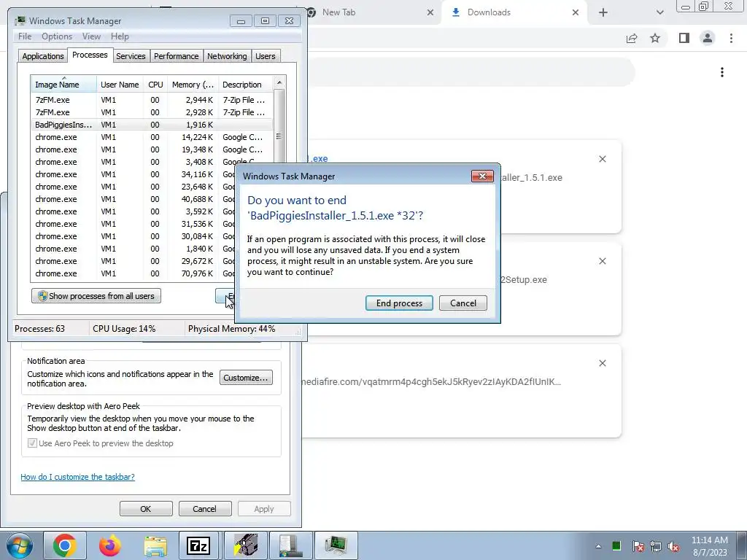
Task: Close the Downloads browser tab
Action: 576,12
